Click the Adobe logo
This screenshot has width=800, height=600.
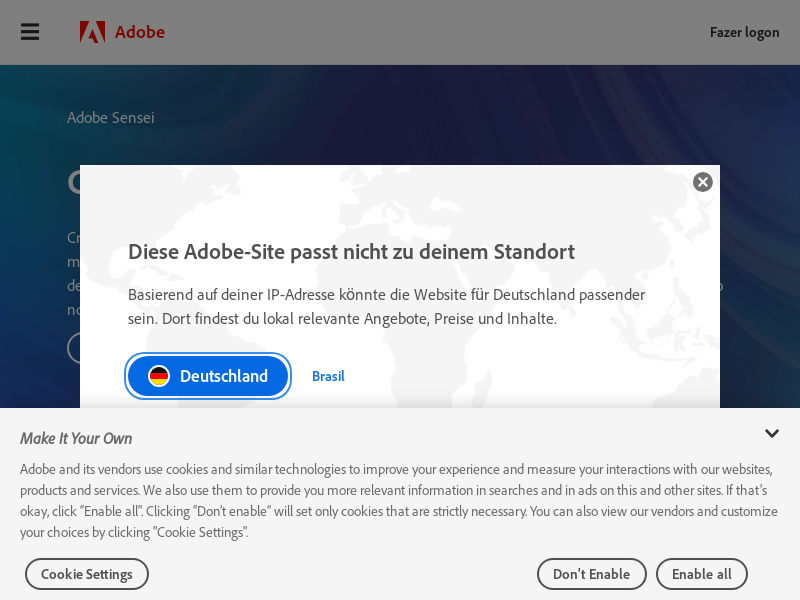click(x=122, y=32)
